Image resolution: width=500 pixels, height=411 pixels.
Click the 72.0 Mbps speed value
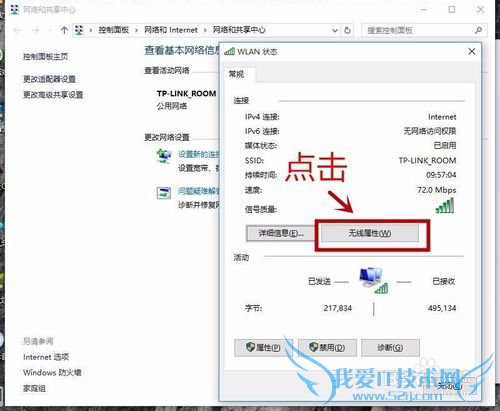(x=437, y=190)
